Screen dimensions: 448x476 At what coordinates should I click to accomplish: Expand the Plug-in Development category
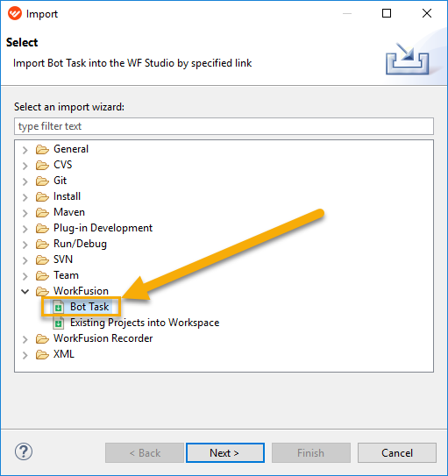click(25, 229)
